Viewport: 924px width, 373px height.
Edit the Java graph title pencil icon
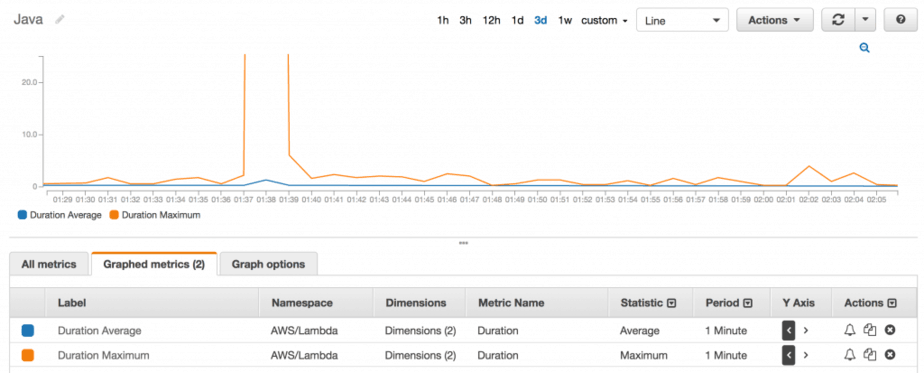[60, 19]
